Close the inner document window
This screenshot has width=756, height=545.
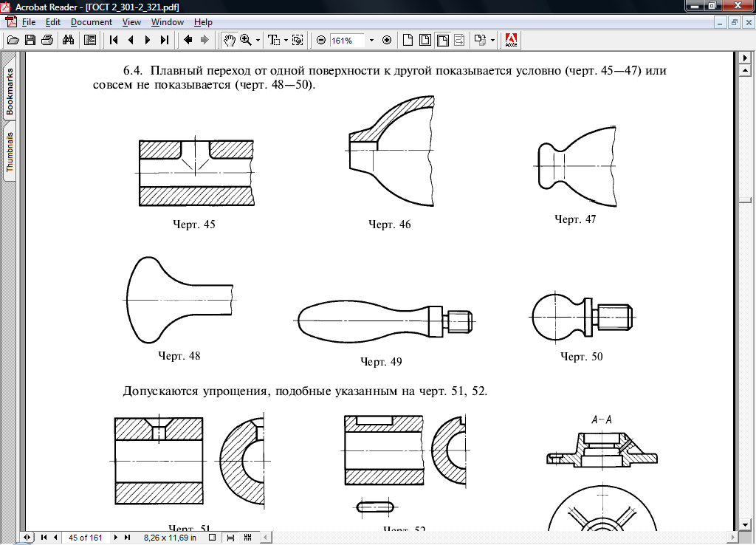coord(749,22)
